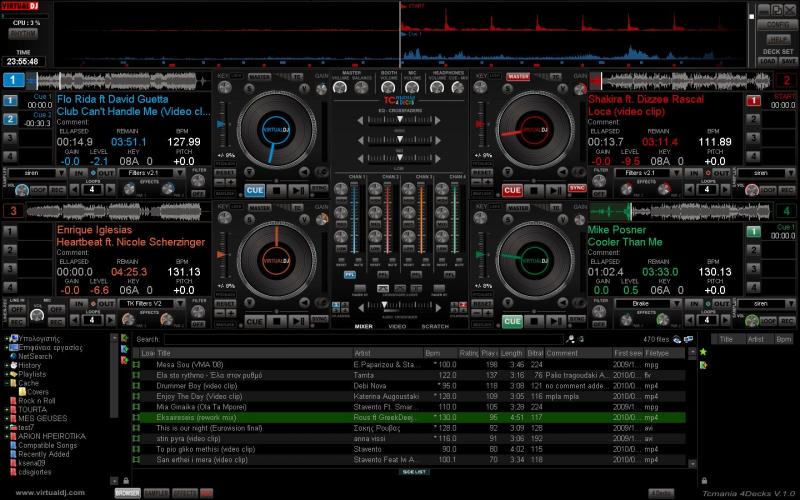The image size is (800, 500).
Task: Set loop OUT point on deck 1
Action: pyautogui.click(x=106, y=173)
